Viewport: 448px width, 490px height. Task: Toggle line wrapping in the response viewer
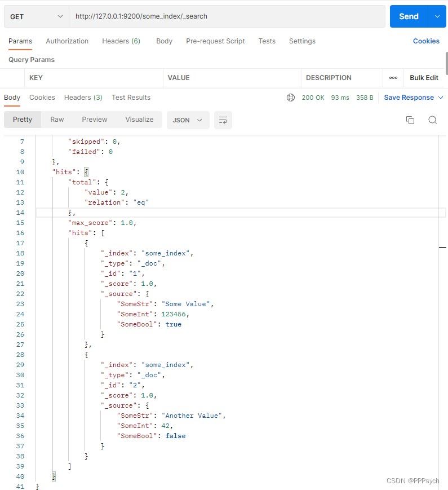coord(223,120)
